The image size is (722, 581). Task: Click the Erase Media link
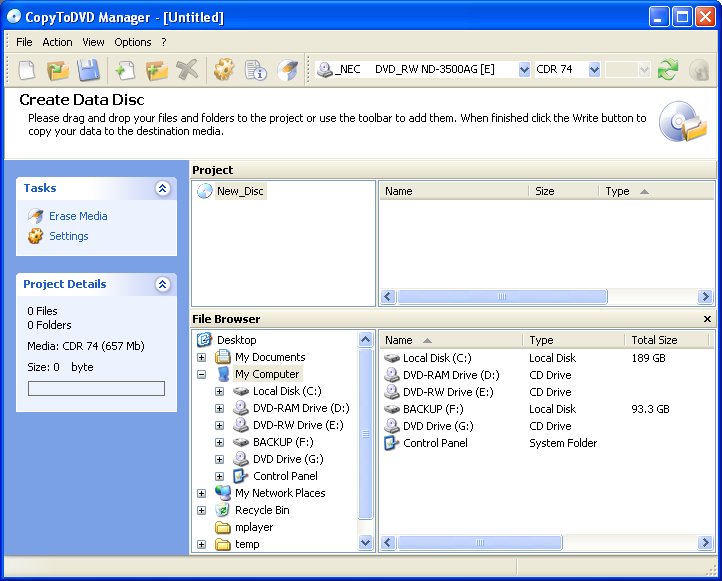click(78, 216)
